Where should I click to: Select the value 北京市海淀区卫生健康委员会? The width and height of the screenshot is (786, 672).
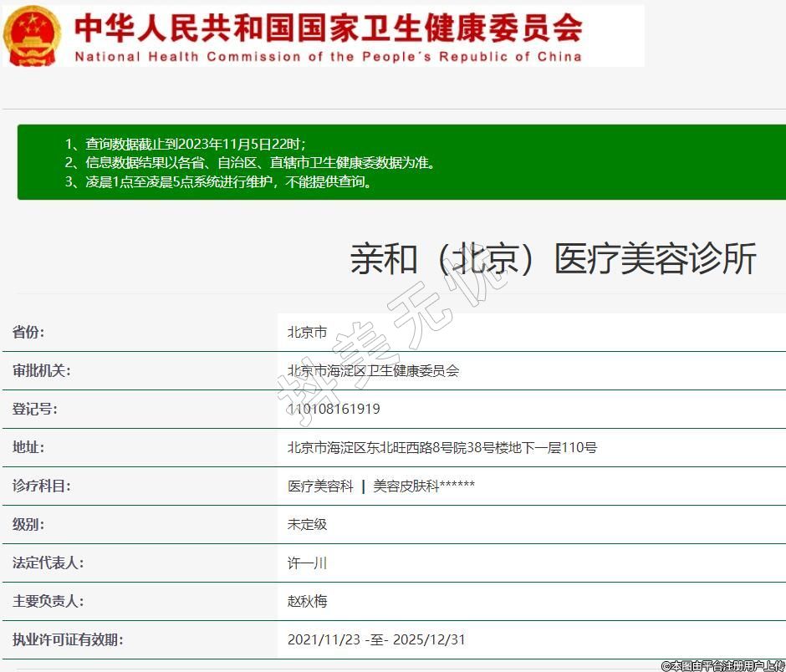373,370
